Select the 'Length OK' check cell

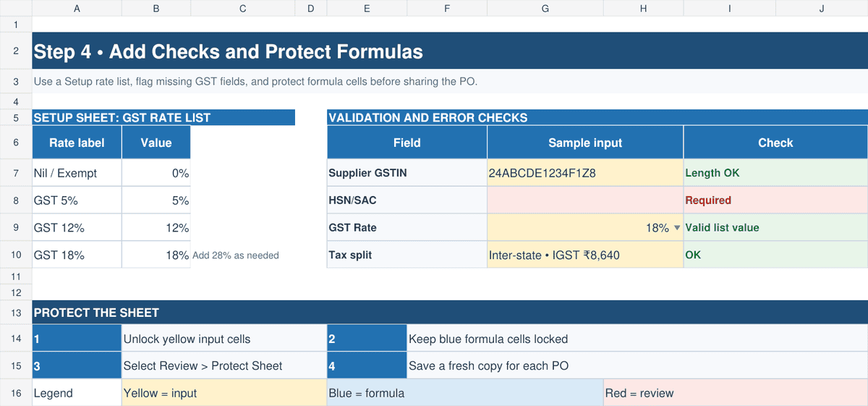coord(775,173)
